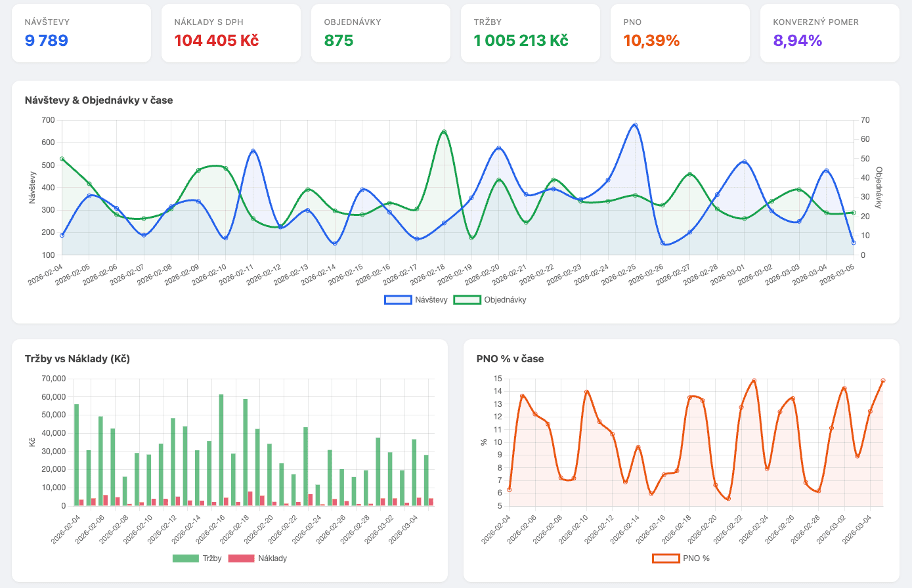Select the OBJEDNÁVKY card with value 875
The width and height of the screenshot is (912, 588).
[x=380, y=33]
